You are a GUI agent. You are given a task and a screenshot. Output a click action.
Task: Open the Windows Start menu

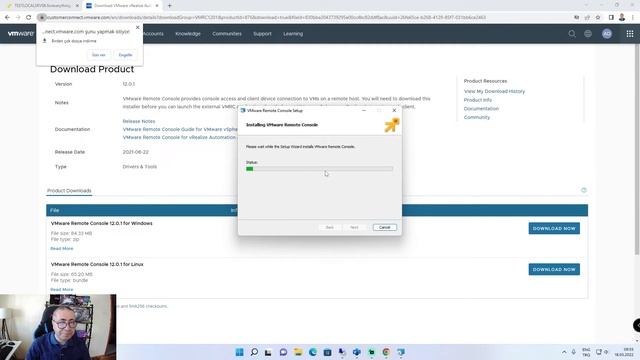click(240, 352)
